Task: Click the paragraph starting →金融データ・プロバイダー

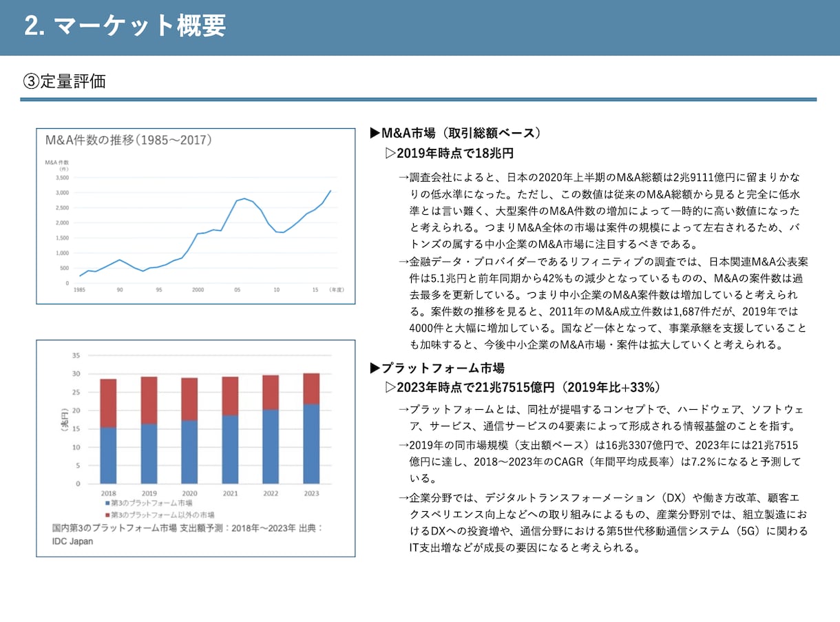Action: click(x=603, y=303)
